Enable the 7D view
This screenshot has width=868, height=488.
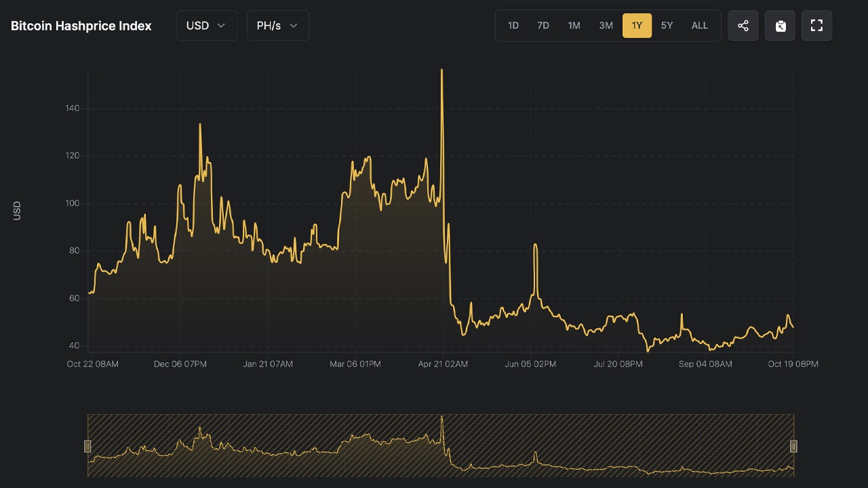pyautogui.click(x=542, y=25)
